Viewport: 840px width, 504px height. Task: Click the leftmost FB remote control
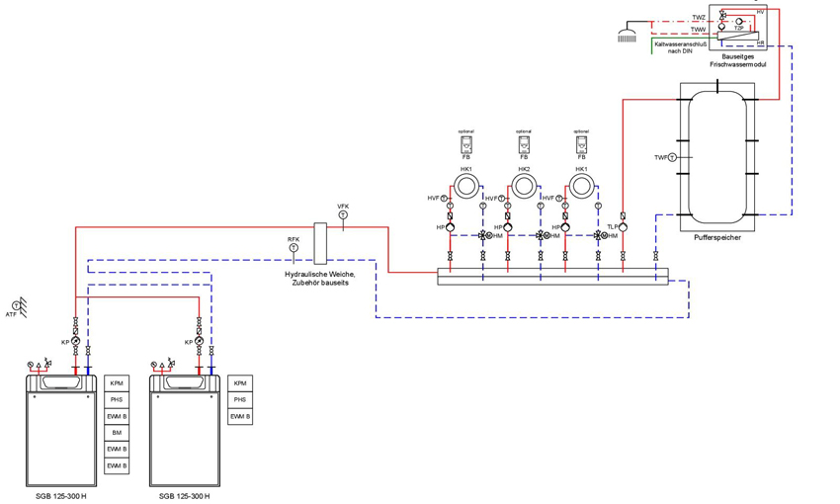pyautogui.click(x=466, y=144)
